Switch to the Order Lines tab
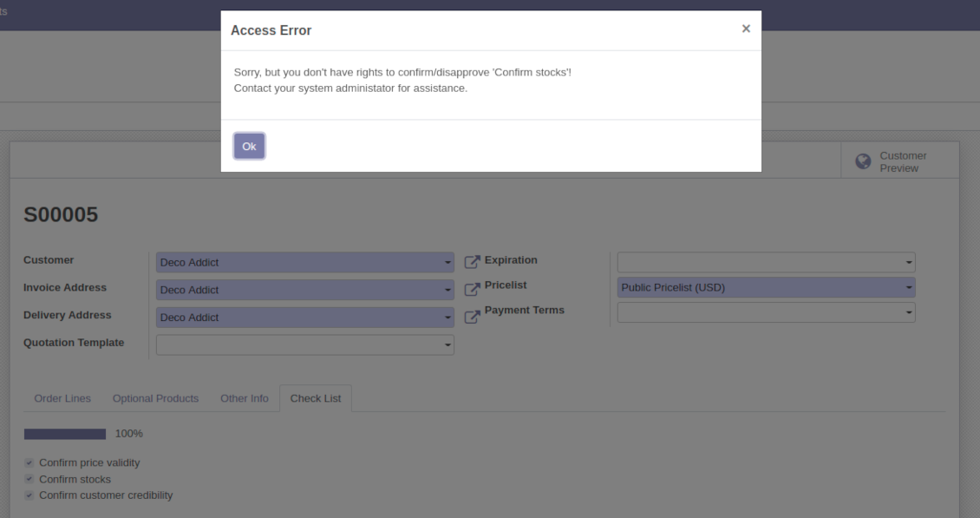 [x=62, y=398]
